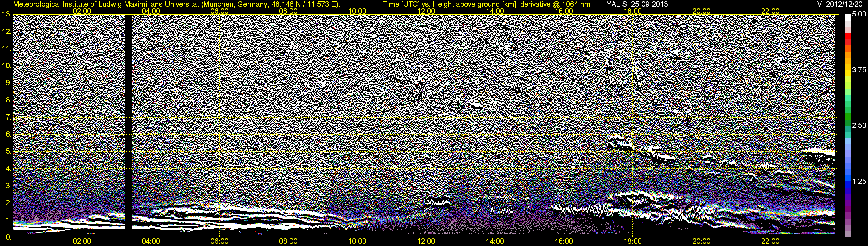Click the 10:00 label on the bottom time axis
This screenshot has width=868, height=246.
click(357, 241)
